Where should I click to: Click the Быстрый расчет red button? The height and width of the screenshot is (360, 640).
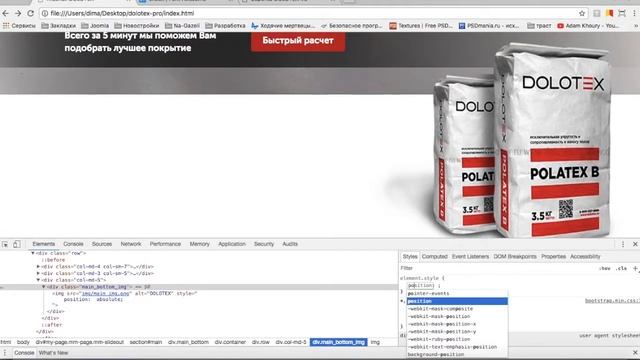(x=298, y=41)
